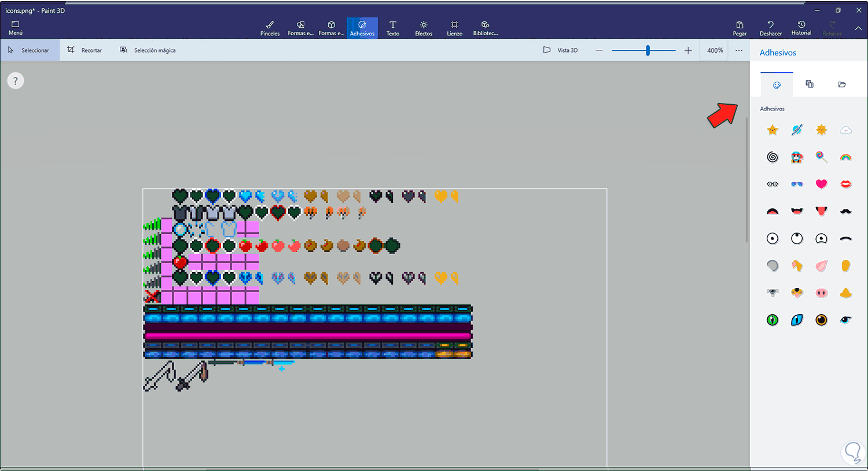
Task: Click the zoom slider handle
Action: [648, 50]
